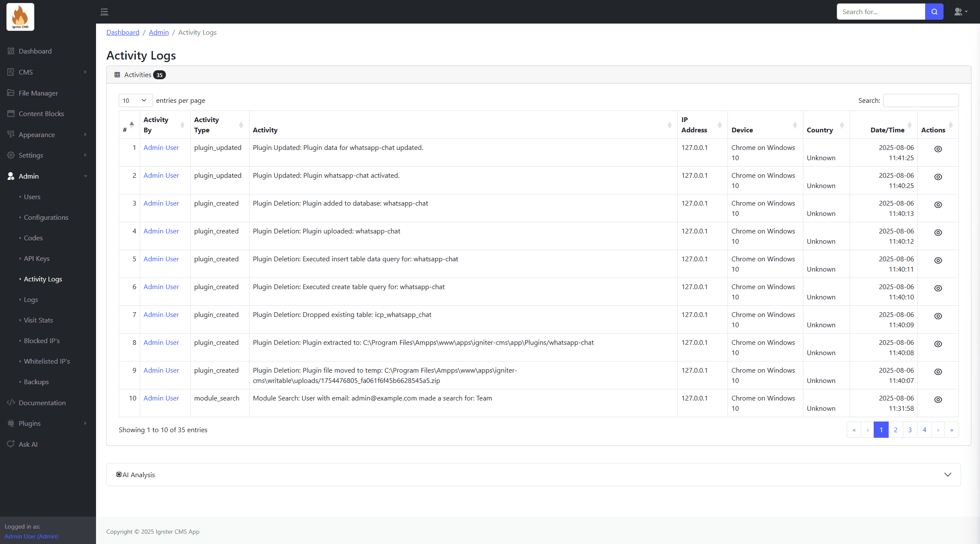Click the table Search input field

(920, 100)
